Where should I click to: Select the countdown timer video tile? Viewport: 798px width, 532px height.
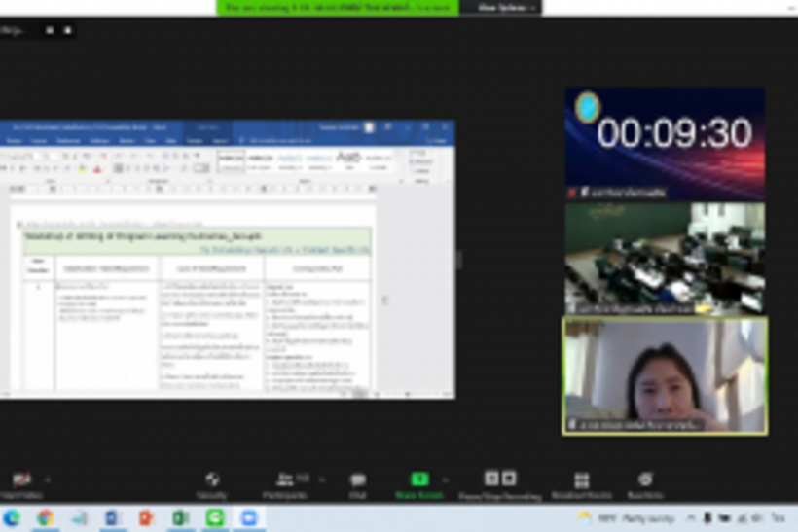click(665, 143)
